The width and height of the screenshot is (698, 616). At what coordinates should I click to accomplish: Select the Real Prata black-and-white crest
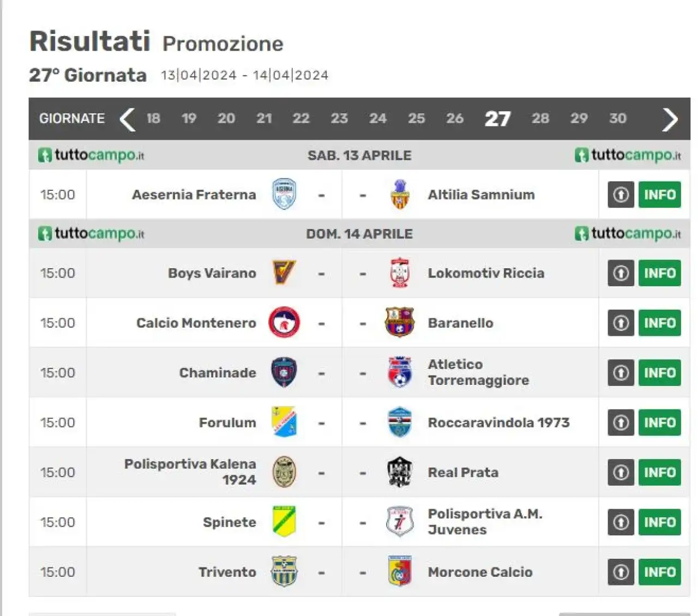(x=400, y=472)
